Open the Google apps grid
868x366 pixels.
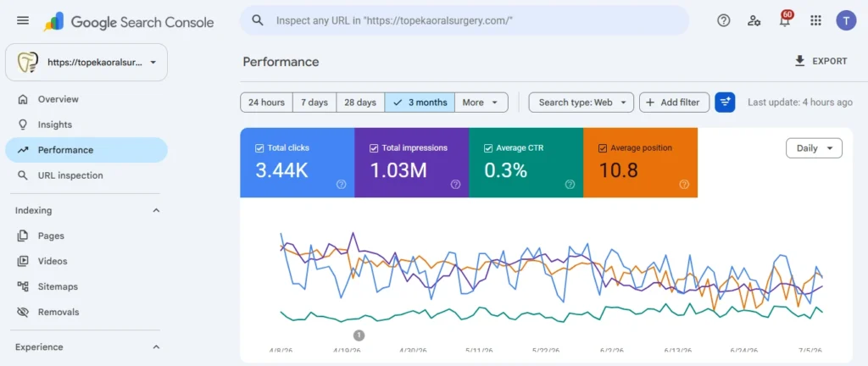[x=815, y=21]
